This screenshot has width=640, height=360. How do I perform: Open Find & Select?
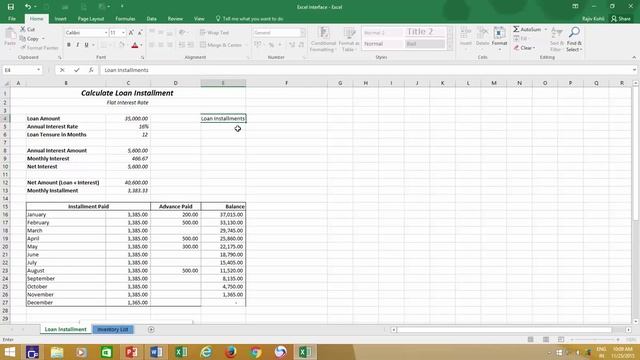[x=574, y=39]
